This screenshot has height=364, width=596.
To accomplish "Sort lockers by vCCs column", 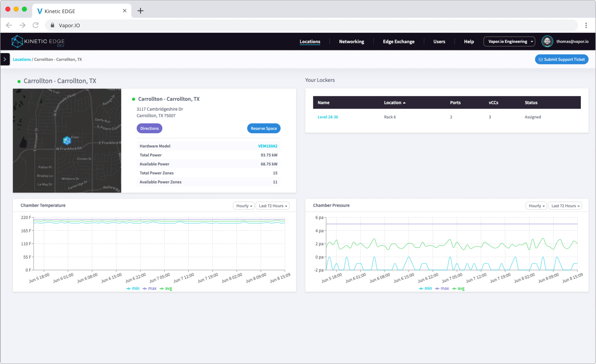I will pos(493,103).
